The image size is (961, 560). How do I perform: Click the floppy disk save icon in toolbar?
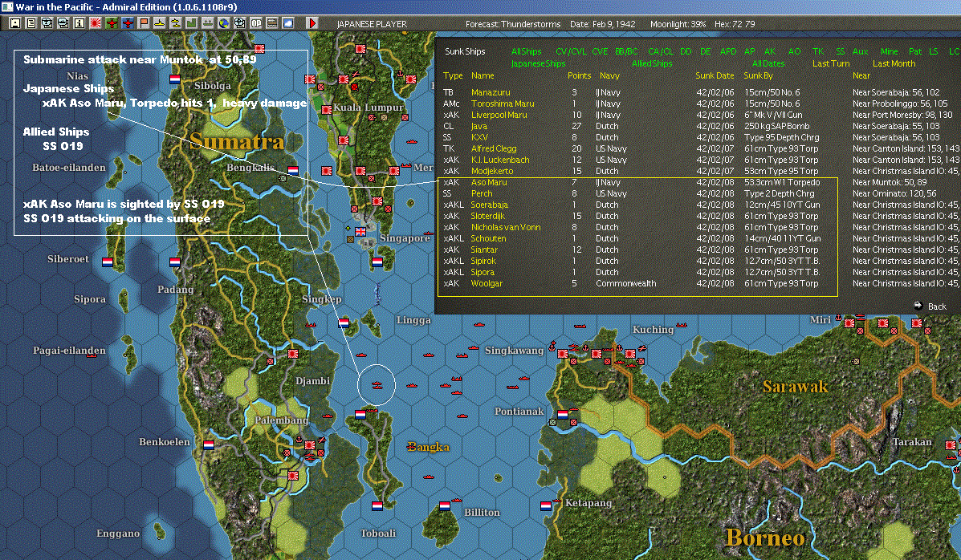[15, 23]
